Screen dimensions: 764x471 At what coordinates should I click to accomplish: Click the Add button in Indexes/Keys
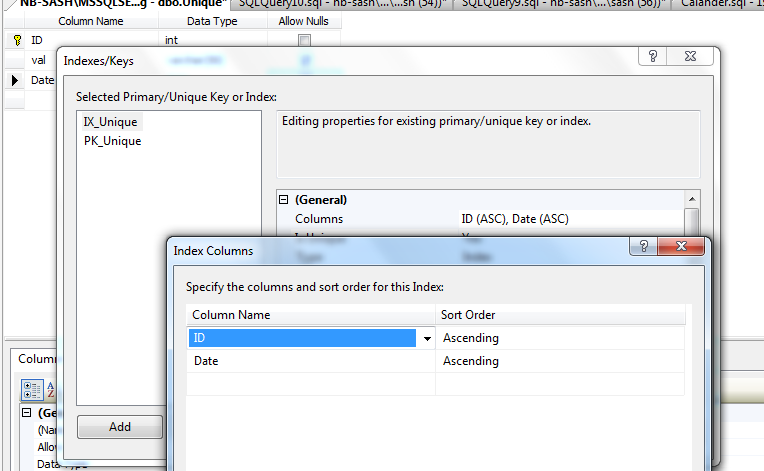(120, 427)
